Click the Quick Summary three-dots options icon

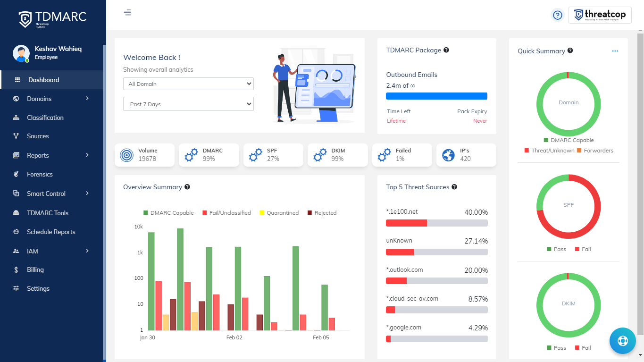click(x=615, y=51)
